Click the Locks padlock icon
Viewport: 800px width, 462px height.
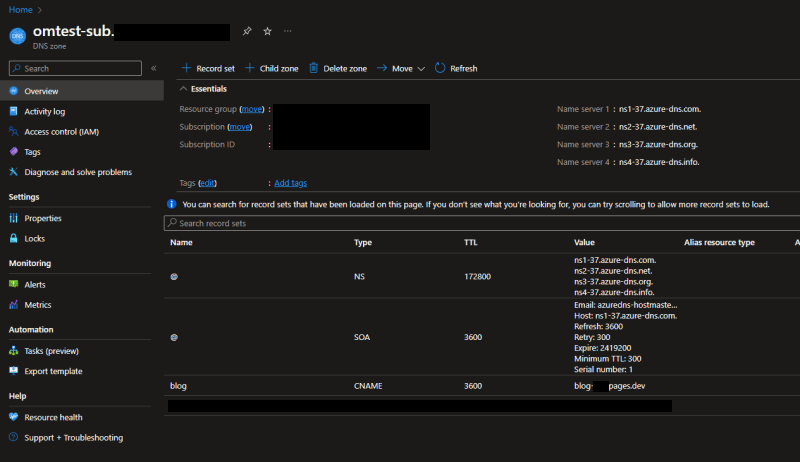point(14,238)
